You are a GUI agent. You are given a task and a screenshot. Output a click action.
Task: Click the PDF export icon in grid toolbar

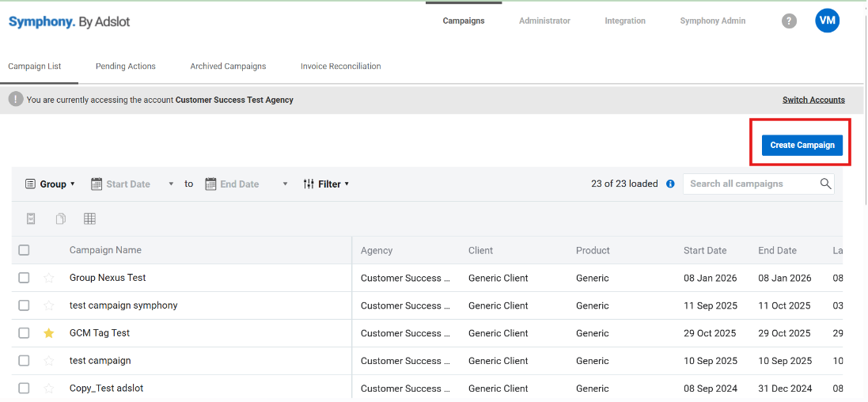[x=31, y=218]
